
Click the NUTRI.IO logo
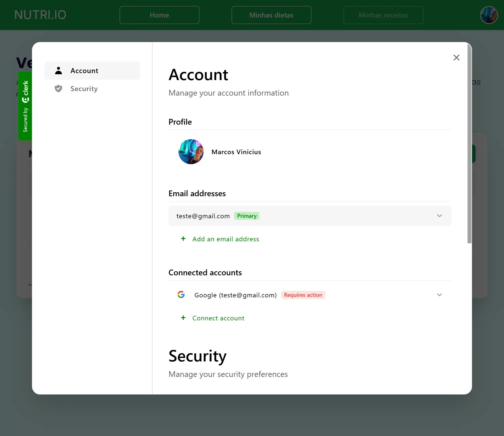(x=40, y=15)
